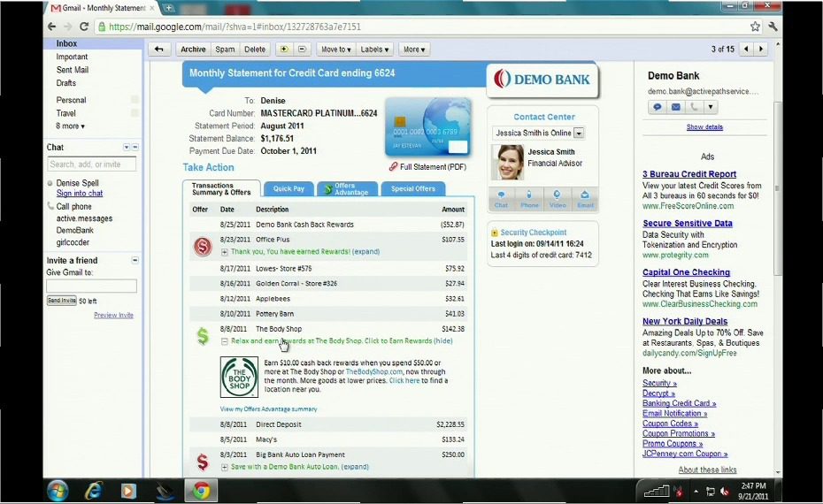
Task: Open a new browser tab
Action: pos(168,8)
